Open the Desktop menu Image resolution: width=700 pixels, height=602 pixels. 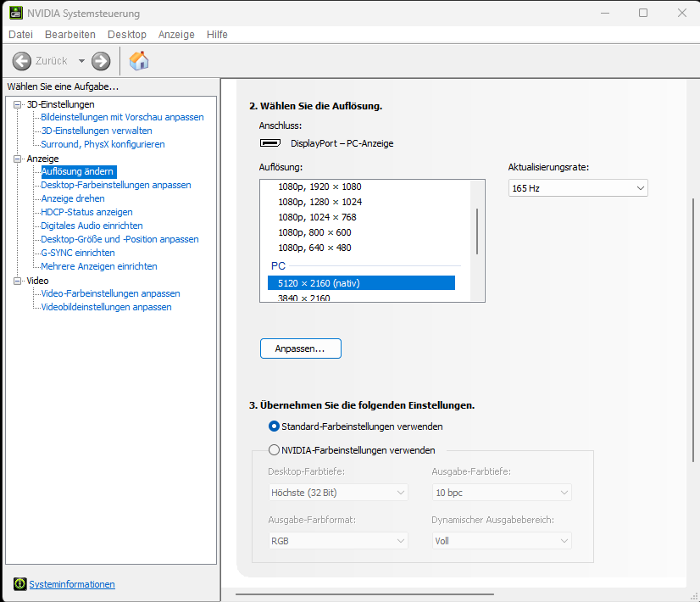click(127, 35)
